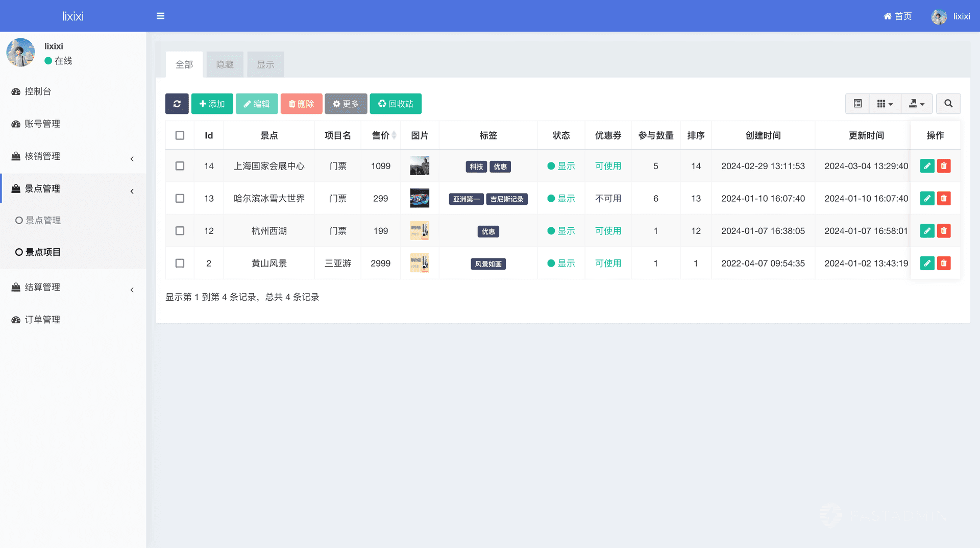Open the 回收站 recycle bin
This screenshot has width=980, height=548.
[395, 104]
